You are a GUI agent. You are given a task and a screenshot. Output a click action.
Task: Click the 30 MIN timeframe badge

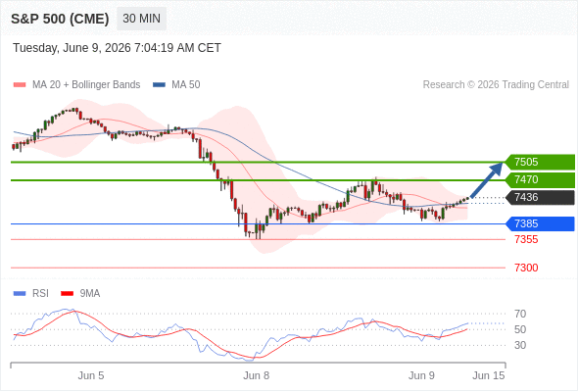(x=141, y=19)
